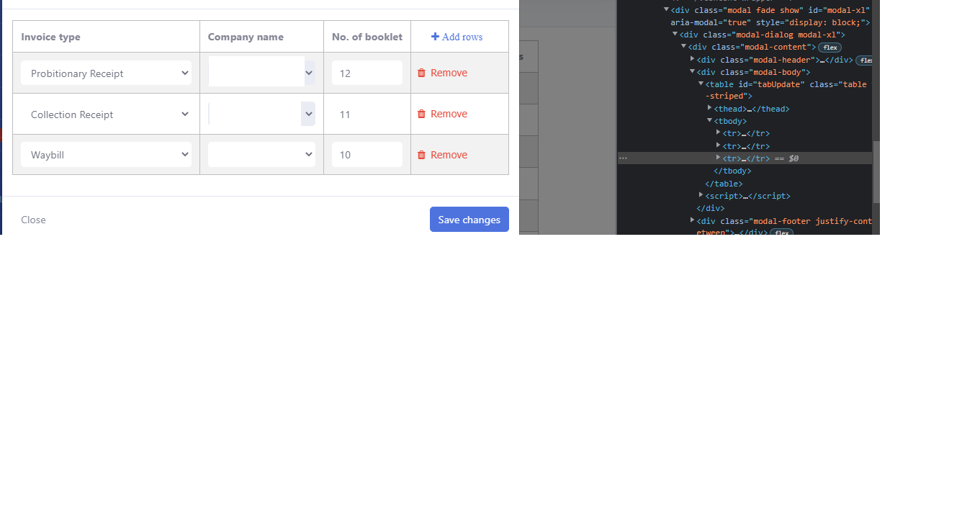The width and height of the screenshot is (980, 530).
Task: Collapse the modal-content div node
Action: point(684,46)
